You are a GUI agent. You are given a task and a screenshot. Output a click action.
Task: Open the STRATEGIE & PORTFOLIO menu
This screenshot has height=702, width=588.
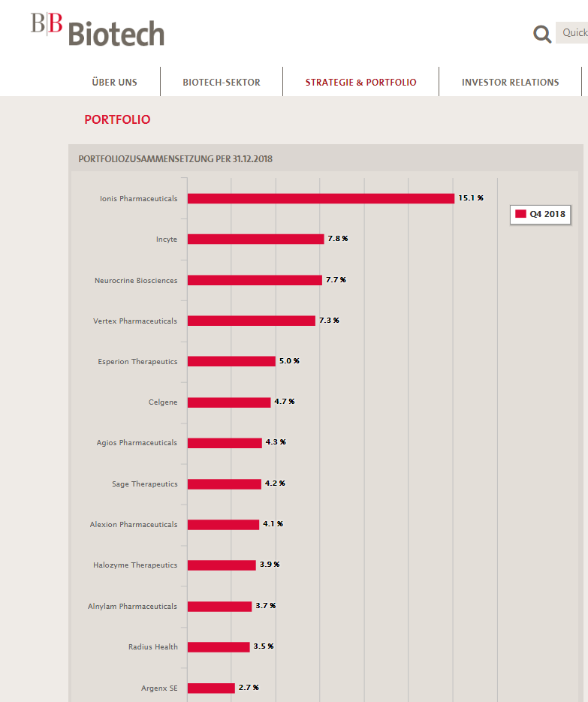tap(361, 83)
